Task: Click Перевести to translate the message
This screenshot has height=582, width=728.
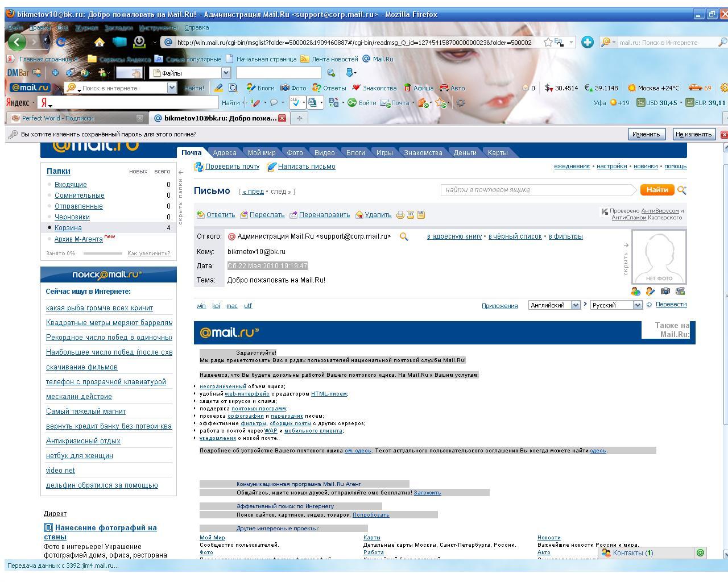Action: coord(671,305)
